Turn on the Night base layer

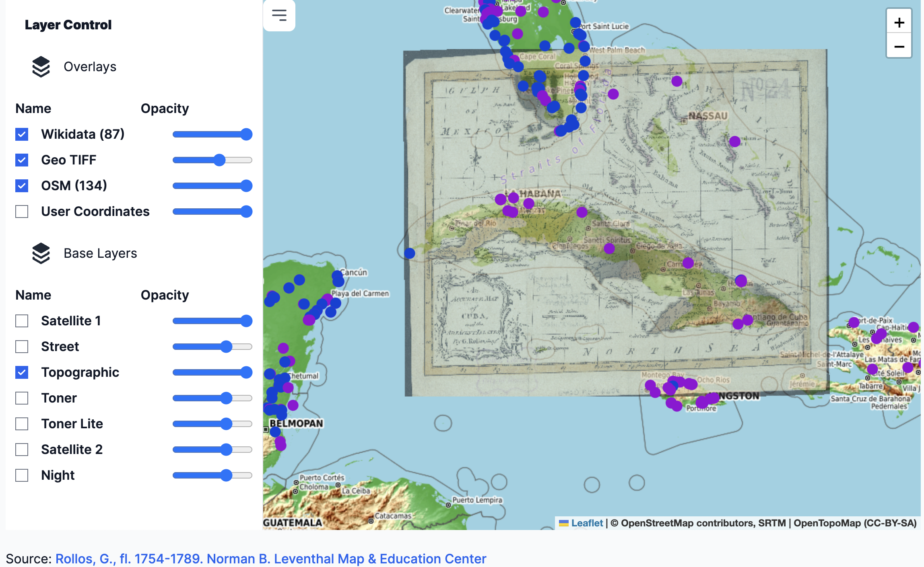tap(22, 475)
